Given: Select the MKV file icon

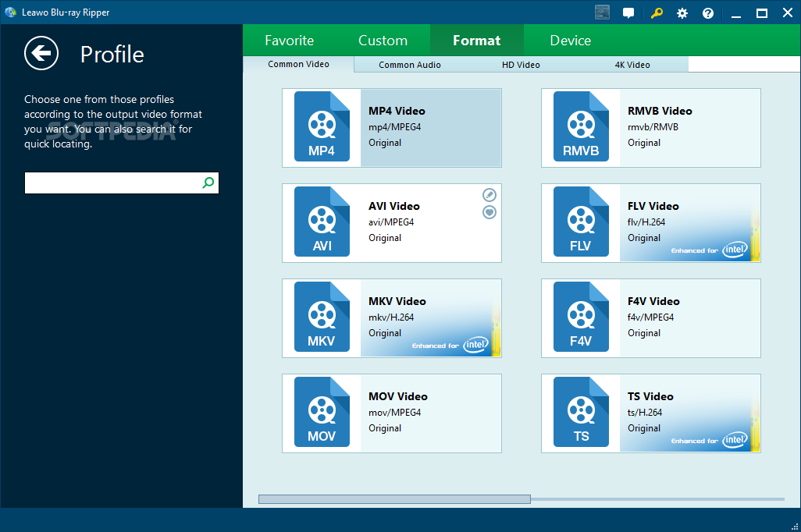Looking at the screenshot, I should (322, 317).
